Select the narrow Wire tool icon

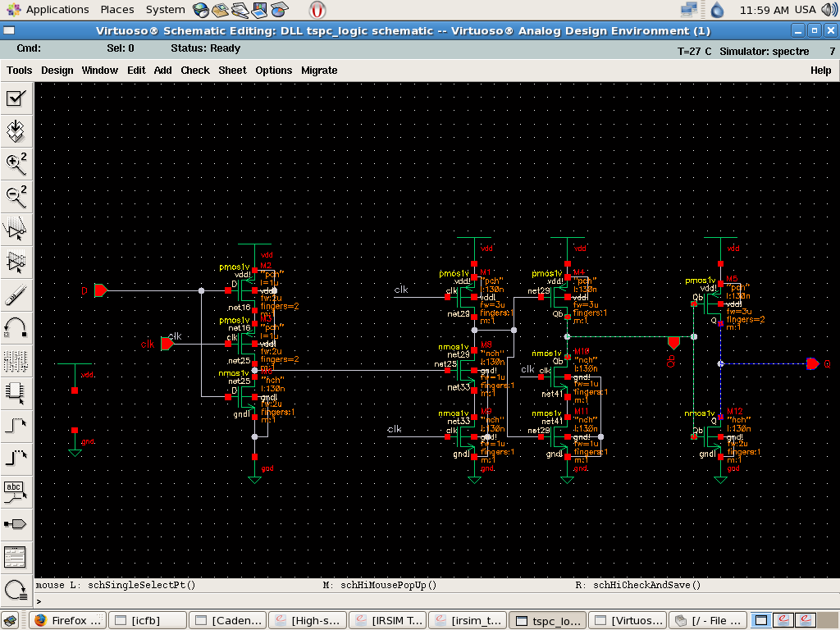pyautogui.click(x=16, y=426)
